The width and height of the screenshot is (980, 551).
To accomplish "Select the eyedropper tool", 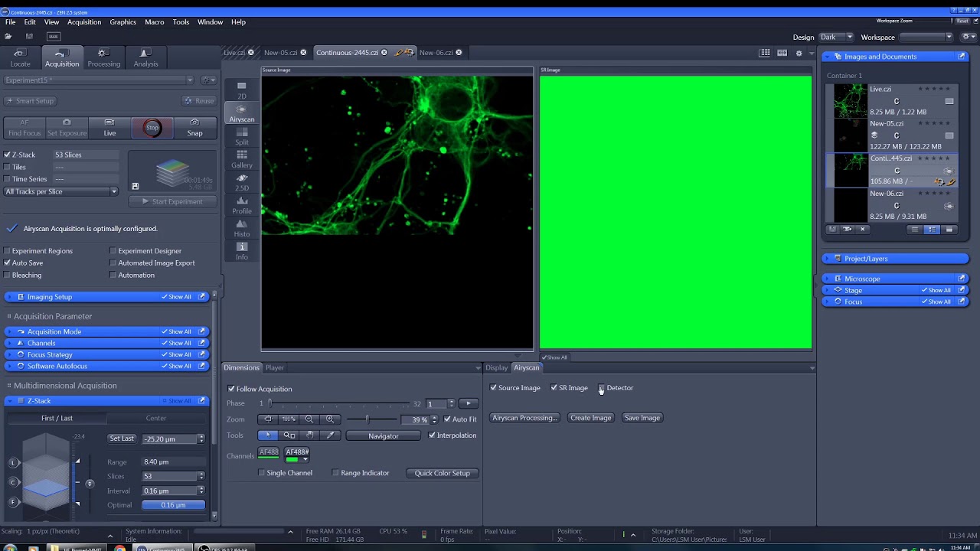I will pyautogui.click(x=331, y=435).
